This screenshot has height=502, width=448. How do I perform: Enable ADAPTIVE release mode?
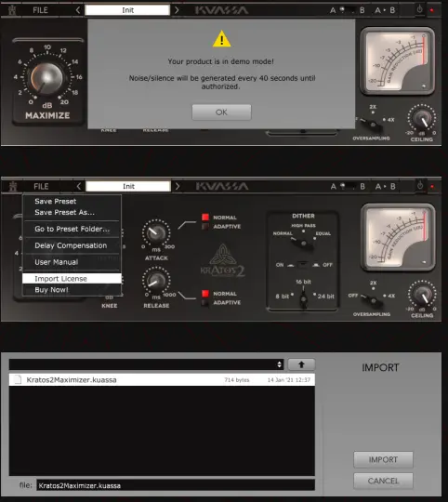[205, 302]
